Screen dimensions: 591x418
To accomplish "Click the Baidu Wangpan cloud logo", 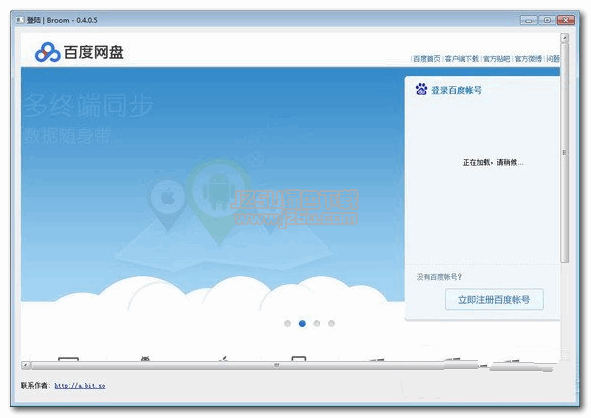I will pyautogui.click(x=47, y=52).
